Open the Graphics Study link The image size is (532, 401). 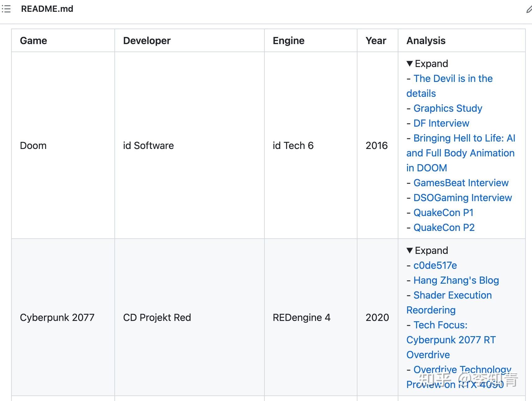click(448, 108)
